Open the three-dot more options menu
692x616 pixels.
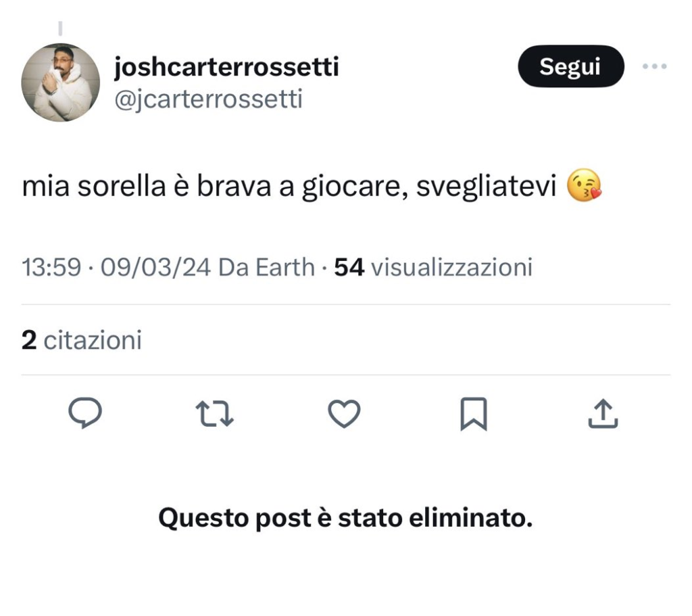[654, 66]
